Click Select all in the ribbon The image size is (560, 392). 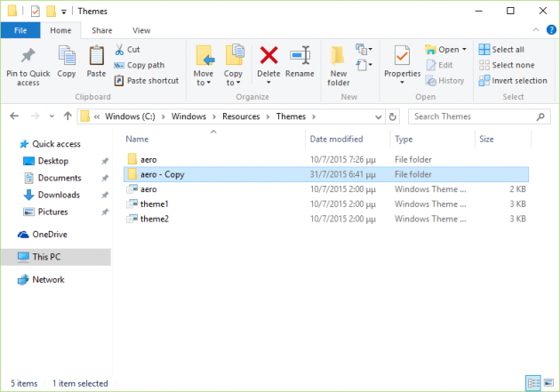(x=502, y=50)
